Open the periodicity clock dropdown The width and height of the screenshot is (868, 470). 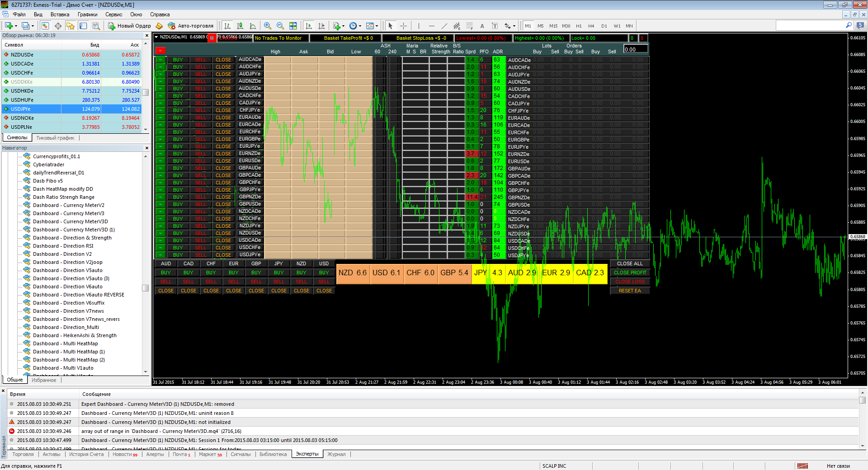(x=360, y=26)
